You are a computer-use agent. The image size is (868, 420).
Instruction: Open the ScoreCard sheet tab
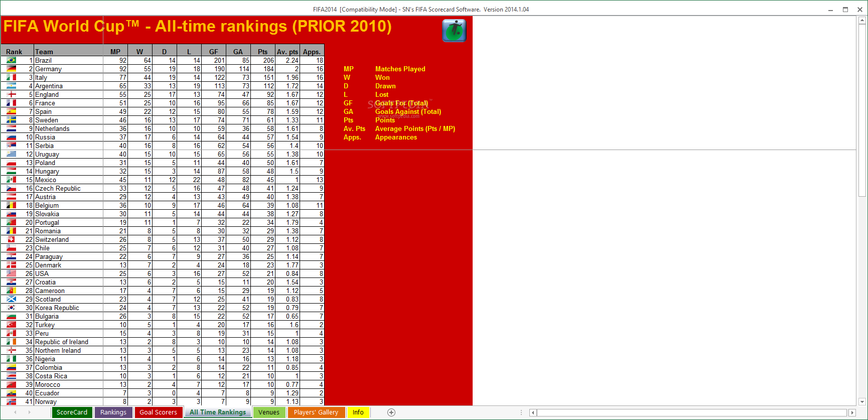pos(72,412)
